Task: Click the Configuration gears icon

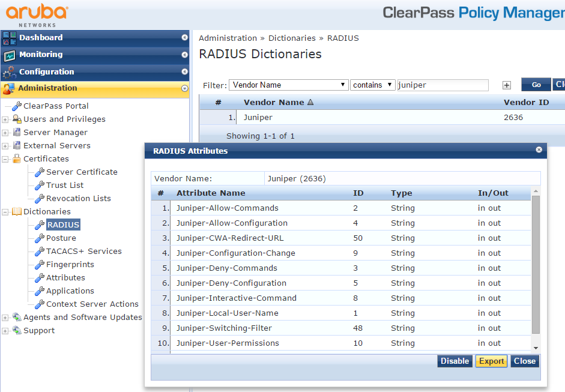Action: pos(10,73)
